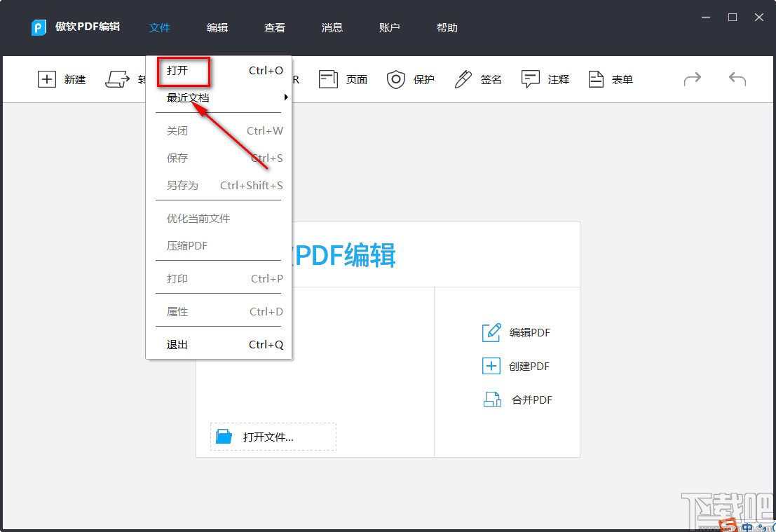Click the redo arrow icon
Screen dimensions: 776x532
click(693, 79)
